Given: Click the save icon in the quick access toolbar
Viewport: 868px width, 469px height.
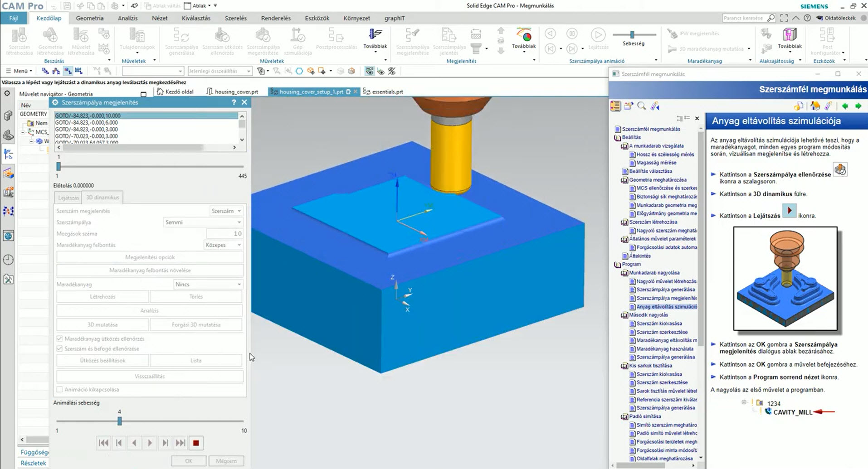Looking at the screenshot, I should [67, 6].
